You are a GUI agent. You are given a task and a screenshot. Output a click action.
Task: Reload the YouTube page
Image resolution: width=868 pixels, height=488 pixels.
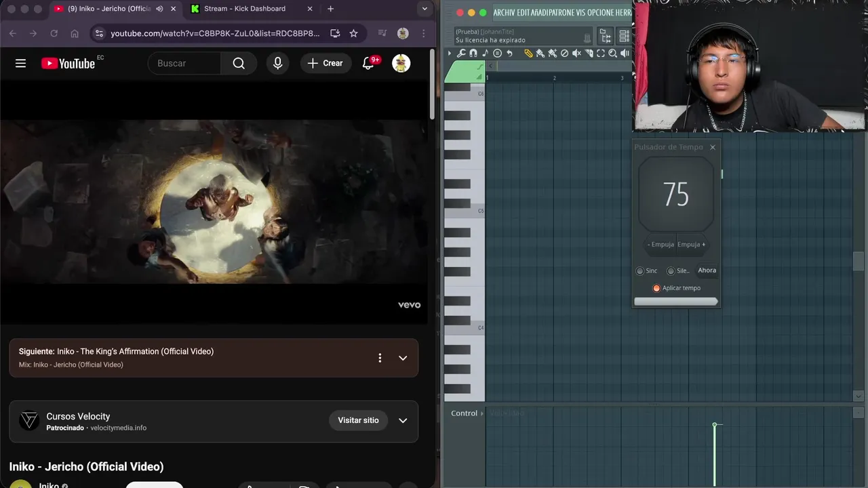[x=54, y=33]
